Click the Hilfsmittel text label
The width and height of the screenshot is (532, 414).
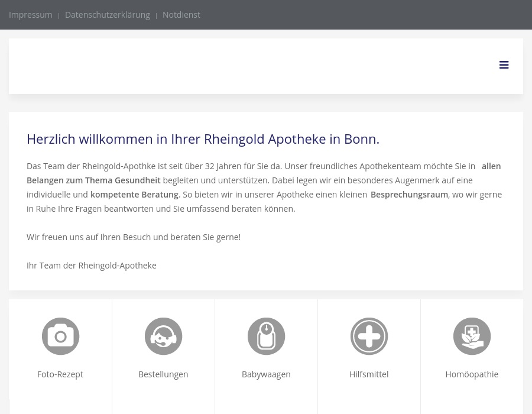click(369, 374)
